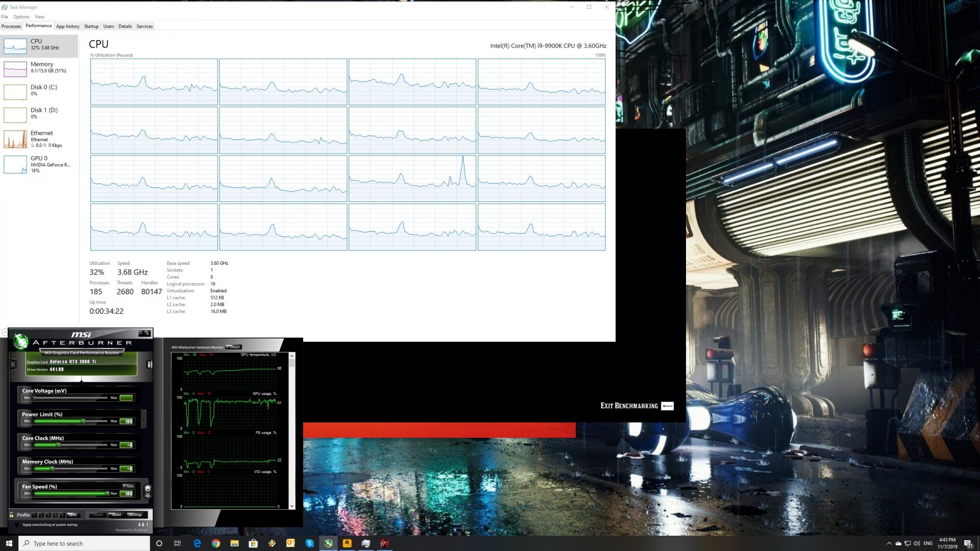Toggle the fan speed Auto button
980x551 pixels.
[x=129, y=486]
